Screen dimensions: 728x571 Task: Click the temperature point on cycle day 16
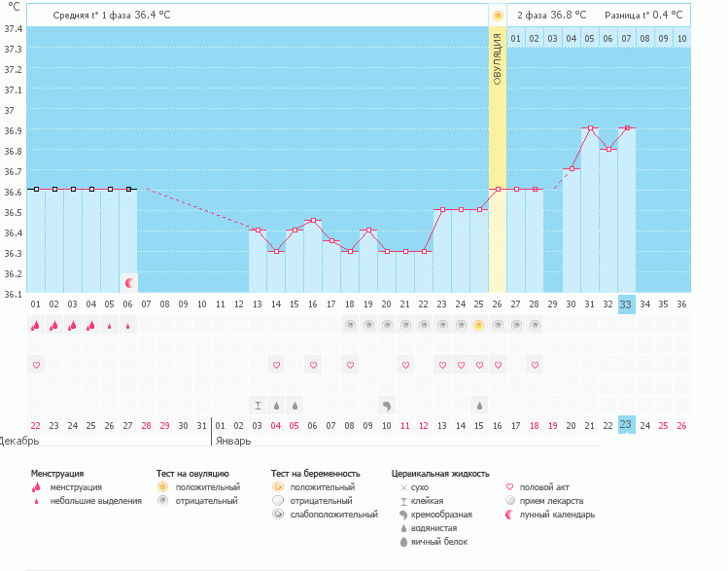coord(313,220)
